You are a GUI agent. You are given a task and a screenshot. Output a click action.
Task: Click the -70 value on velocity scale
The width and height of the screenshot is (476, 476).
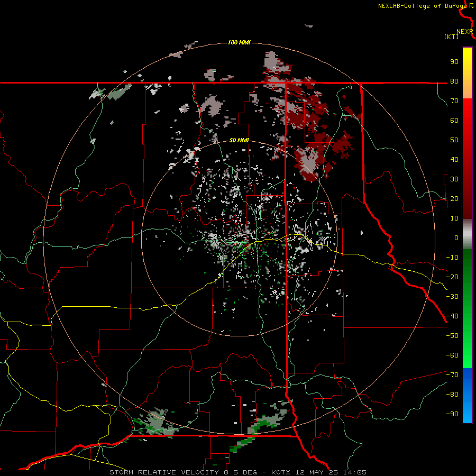pos(452,375)
